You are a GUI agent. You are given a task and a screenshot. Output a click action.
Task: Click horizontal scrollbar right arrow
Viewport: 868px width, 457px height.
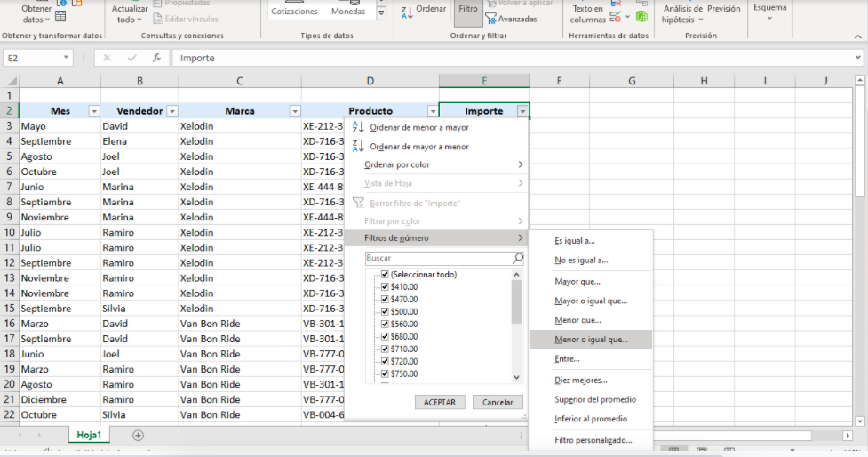(847, 436)
